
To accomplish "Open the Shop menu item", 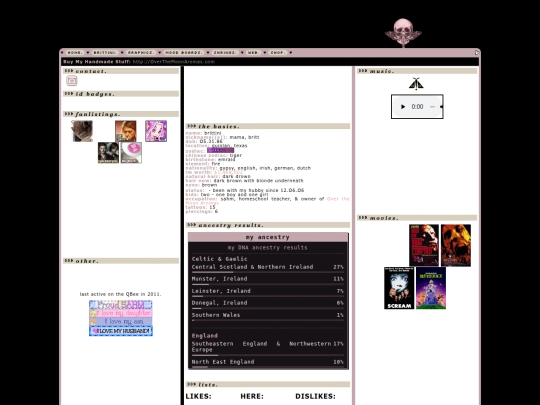I will (x=278, y=53).
